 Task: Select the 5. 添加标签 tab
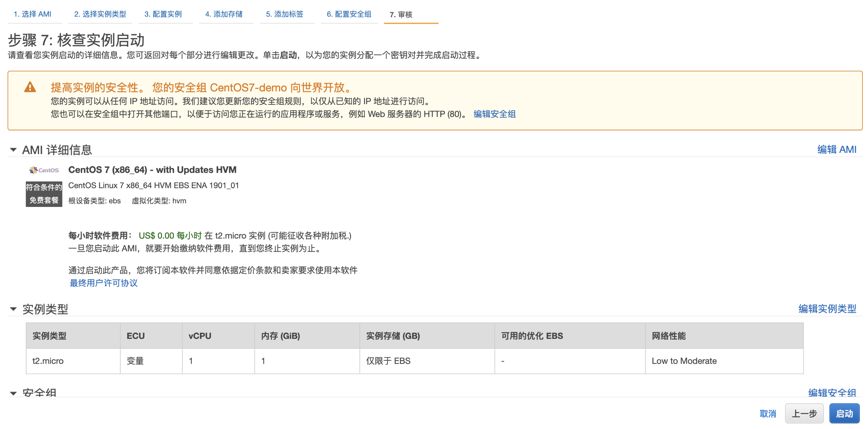(x=284, y=14)
